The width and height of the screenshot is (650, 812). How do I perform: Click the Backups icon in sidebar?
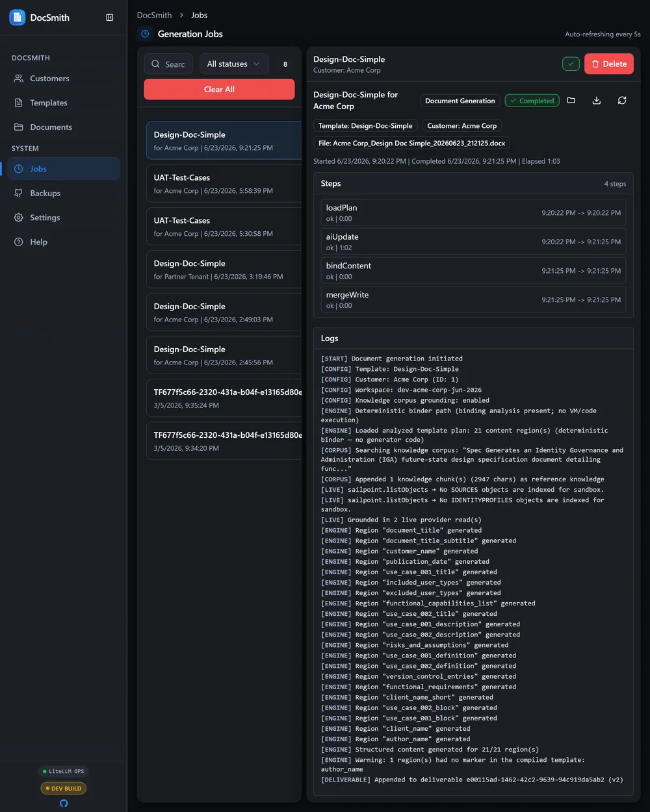click(19, 194)
